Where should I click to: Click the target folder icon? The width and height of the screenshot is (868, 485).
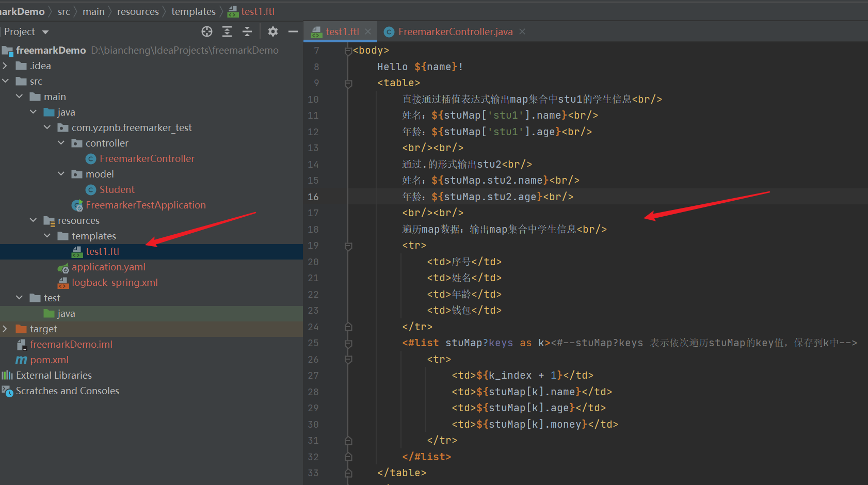point(21,329)
